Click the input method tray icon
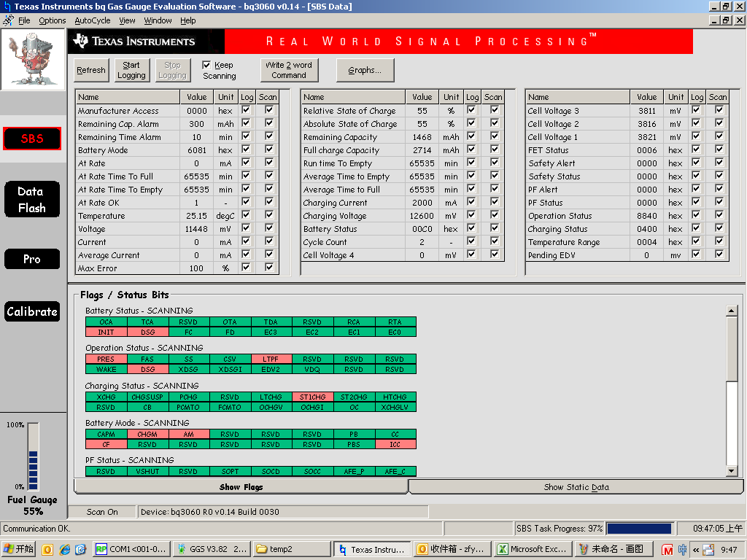The image size is (747, 560). tap(682, 550)
